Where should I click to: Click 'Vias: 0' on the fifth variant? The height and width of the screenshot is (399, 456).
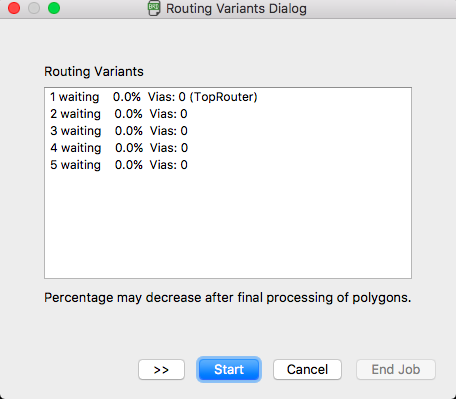coord(169,165)
